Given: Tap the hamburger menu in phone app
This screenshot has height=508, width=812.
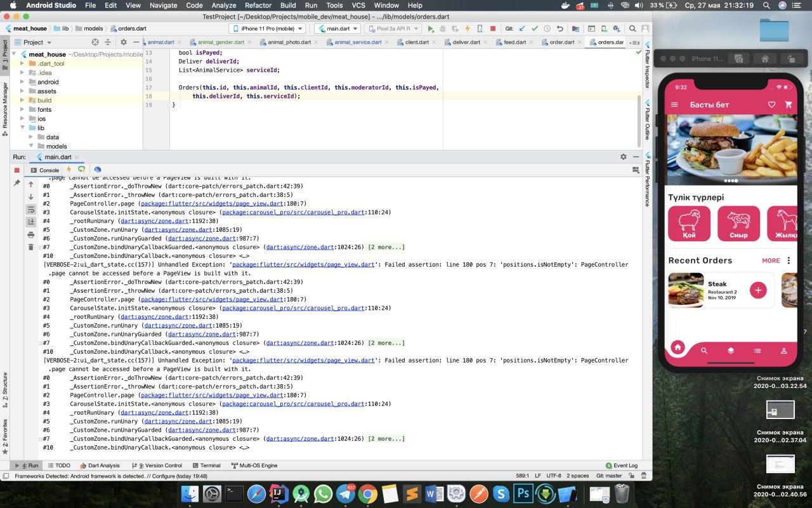Looking at the screenshot, I should click(675, 105).
